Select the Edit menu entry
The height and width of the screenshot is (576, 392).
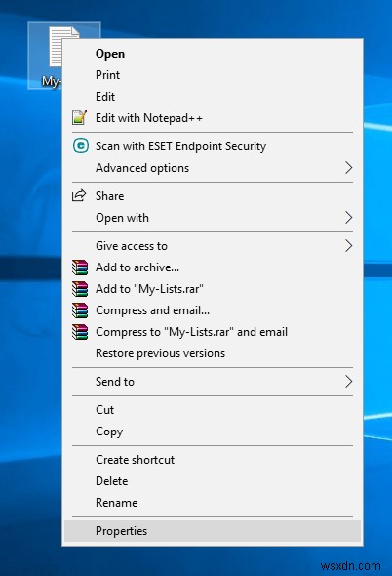pyautogui.click(x=213, y=97)
